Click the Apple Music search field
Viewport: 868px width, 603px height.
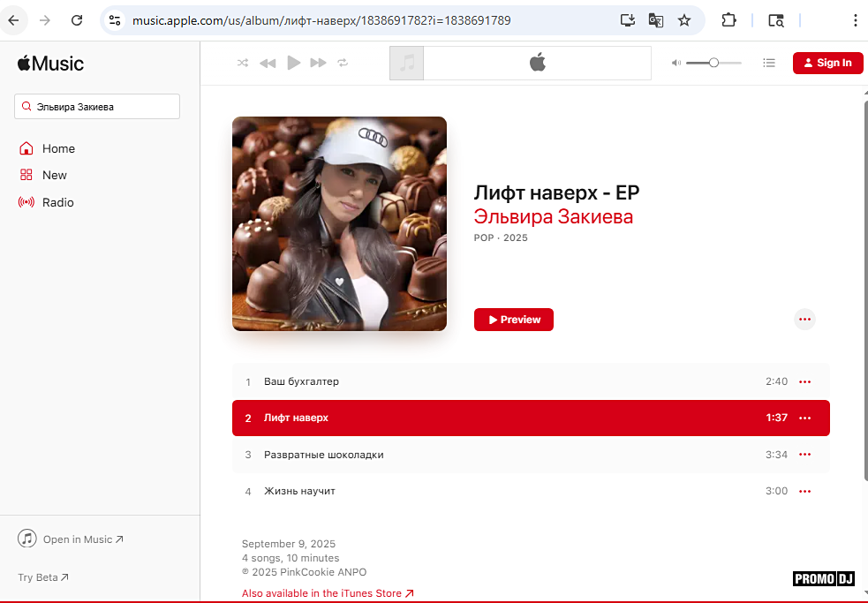(x=98, y=107)
